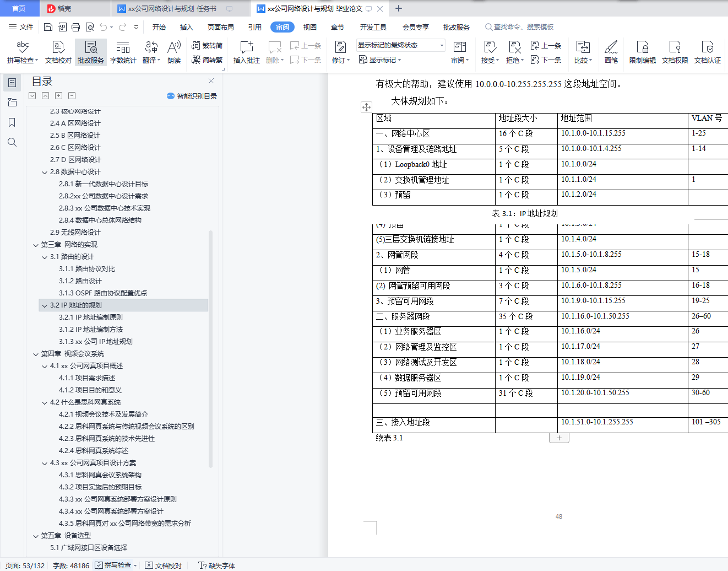
Task: Convert text with 繁转简
Action: click(207, 46)
